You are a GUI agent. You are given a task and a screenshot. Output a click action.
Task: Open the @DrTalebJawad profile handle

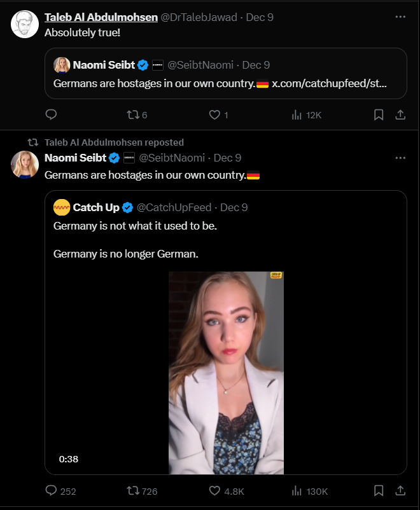[200, 18]
